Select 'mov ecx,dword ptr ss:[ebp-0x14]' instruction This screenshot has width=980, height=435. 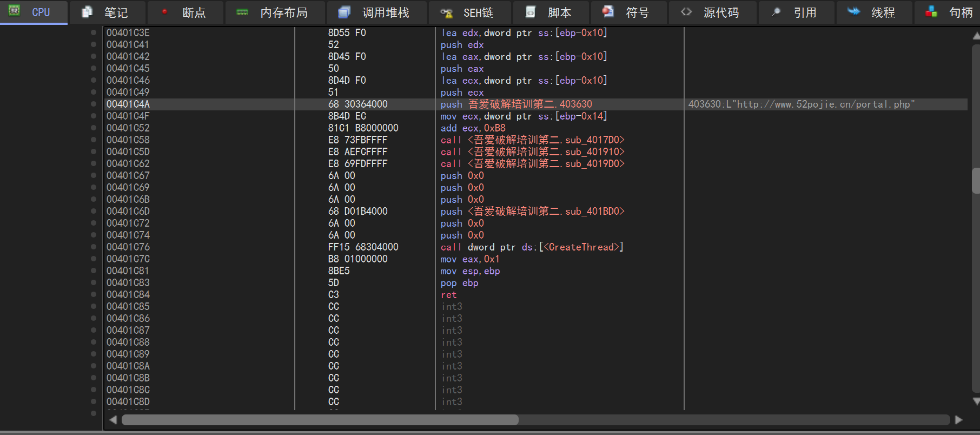click(x=524, y=116)
